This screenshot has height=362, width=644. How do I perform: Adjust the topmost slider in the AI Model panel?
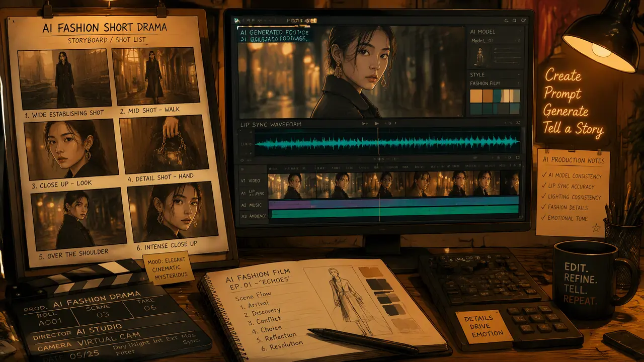506,49
